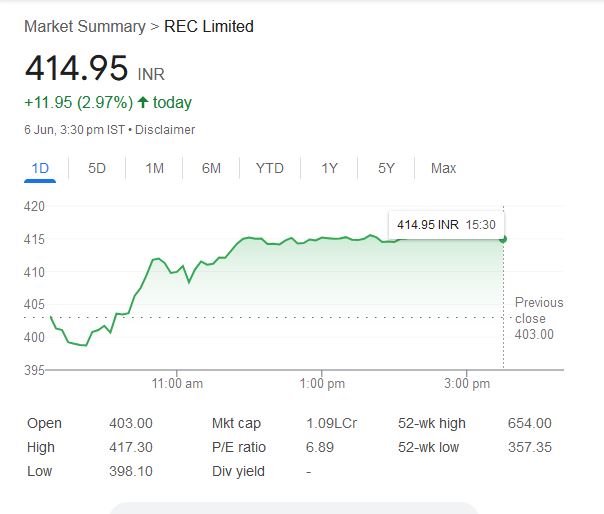This screenshot has width=604, height=514.
Task: Select the Max time range tab
Action: [x=443, y=168]
